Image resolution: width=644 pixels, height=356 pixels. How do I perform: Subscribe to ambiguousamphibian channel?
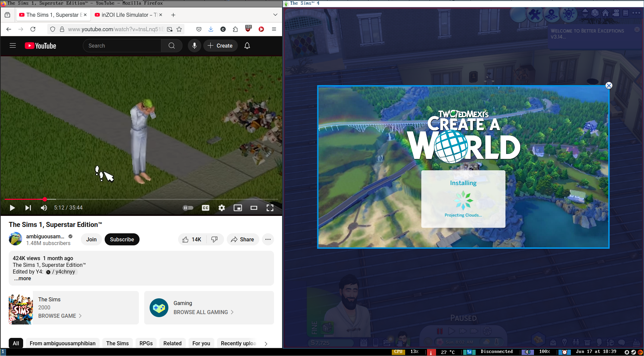click(122, 239)
